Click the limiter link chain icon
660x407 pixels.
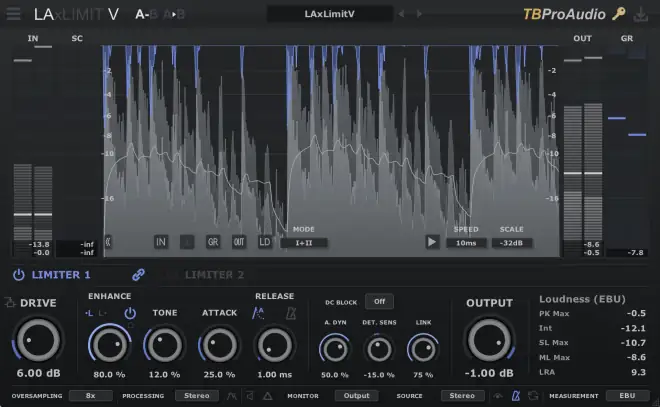tap(138, 275)
